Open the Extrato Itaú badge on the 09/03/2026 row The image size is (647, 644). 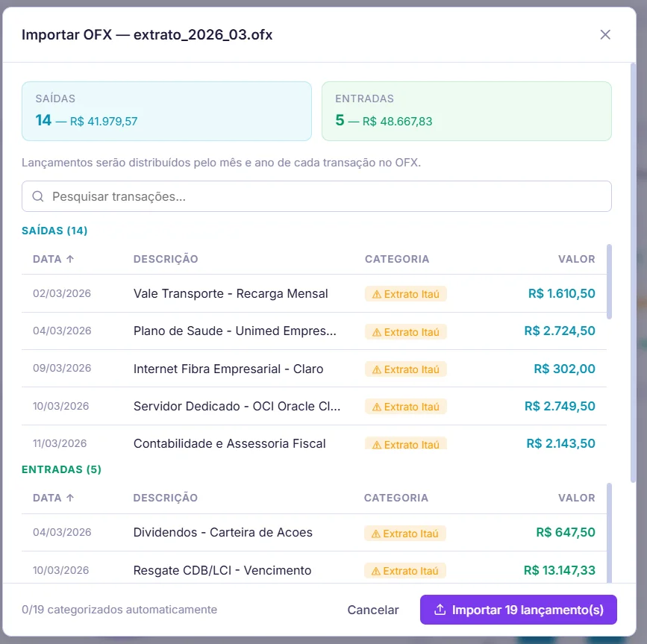(405, 369)
